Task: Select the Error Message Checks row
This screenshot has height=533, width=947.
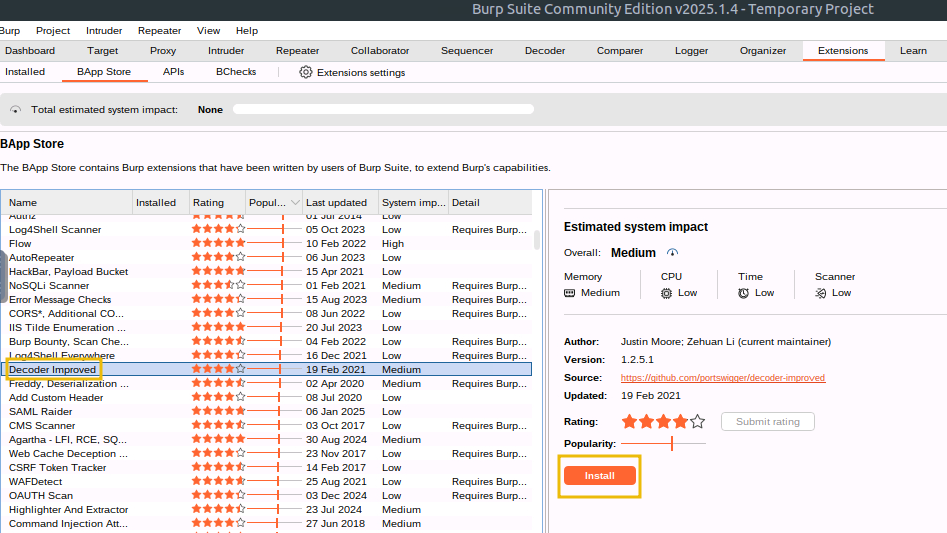Action: pyautogui.click(x=266, y=299)
